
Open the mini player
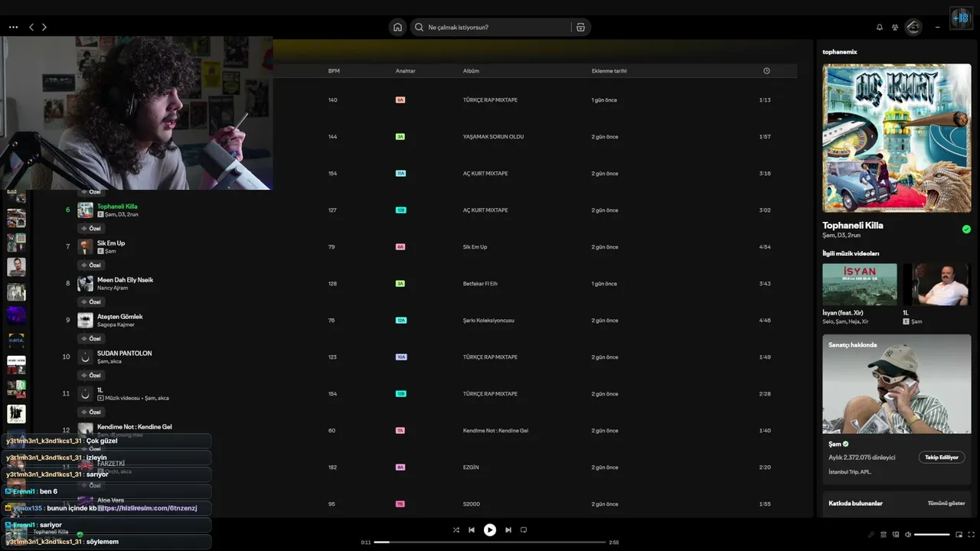959,534
